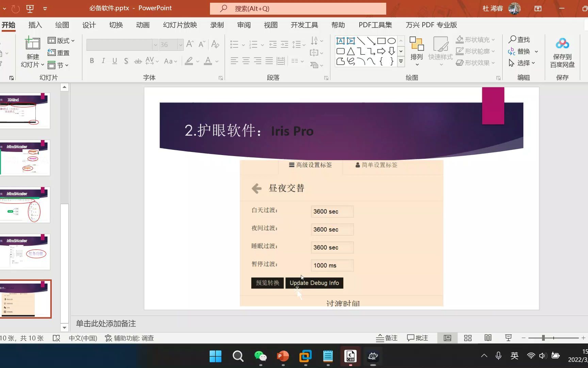Center align text
This screenshot has width=588, height=368.
pos(246,61)
